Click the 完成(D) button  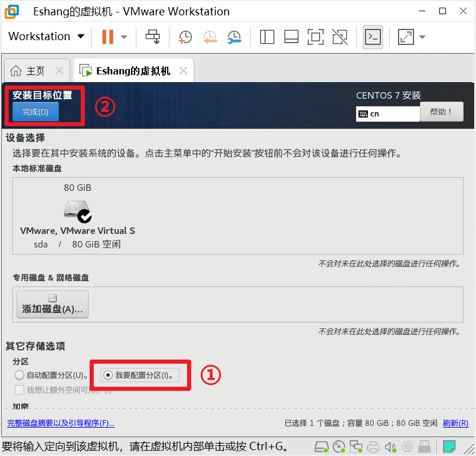[35, 112]
